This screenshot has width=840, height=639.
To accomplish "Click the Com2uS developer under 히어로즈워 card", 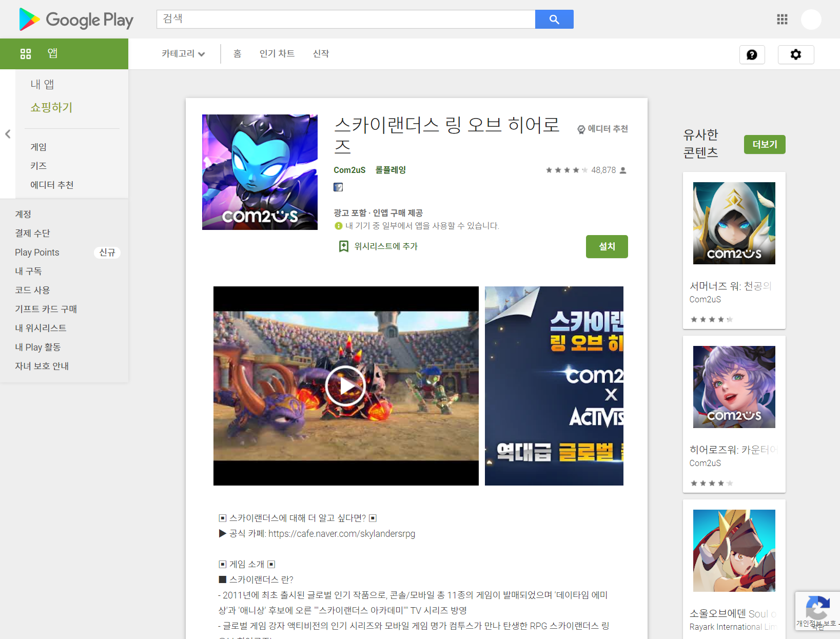I will pos(705,463).
